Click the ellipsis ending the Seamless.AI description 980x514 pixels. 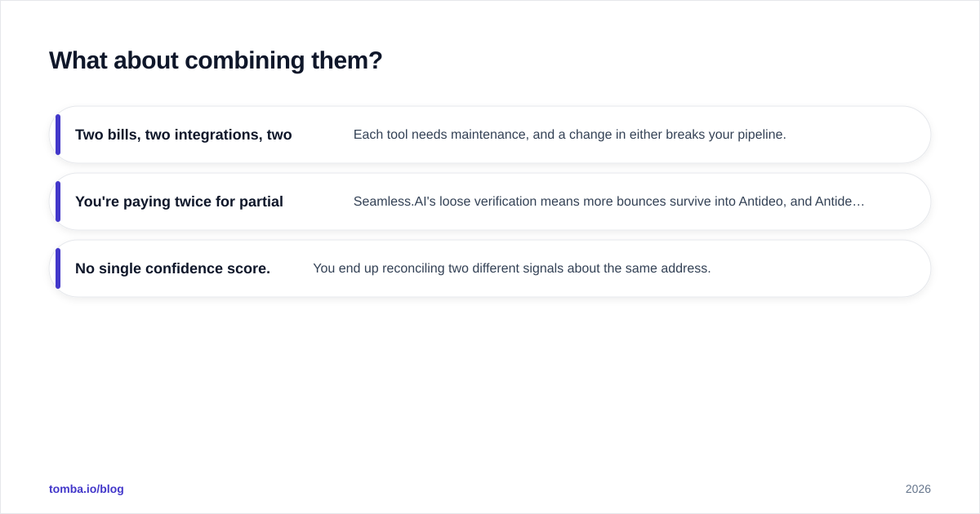858,202
